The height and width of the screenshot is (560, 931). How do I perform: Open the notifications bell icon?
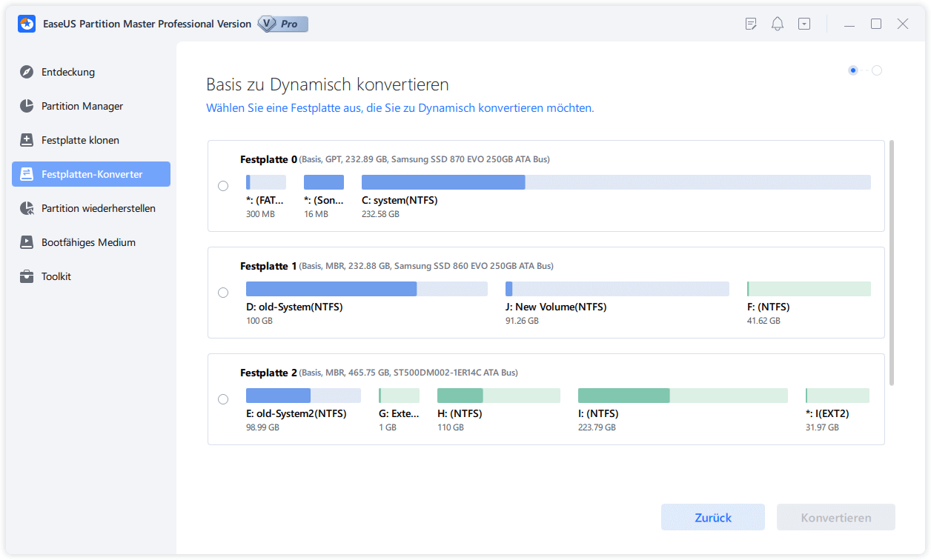[778, 24]
